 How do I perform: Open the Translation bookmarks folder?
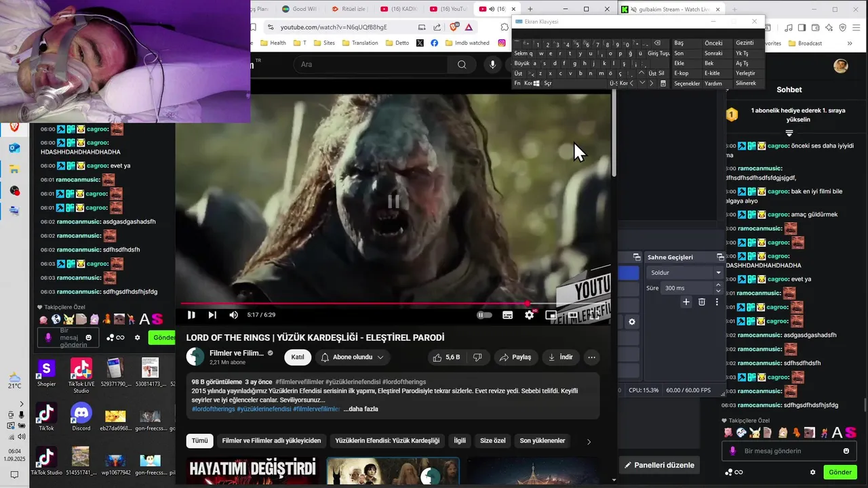360,43
